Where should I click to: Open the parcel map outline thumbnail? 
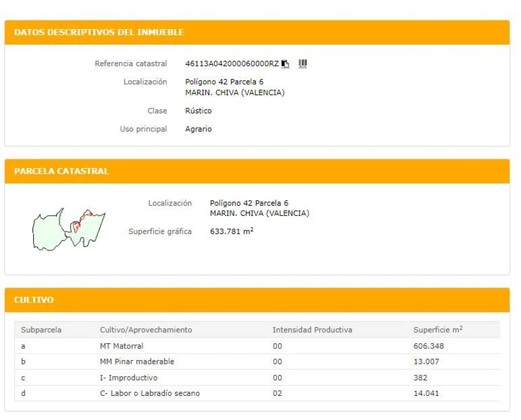point(69,230)
